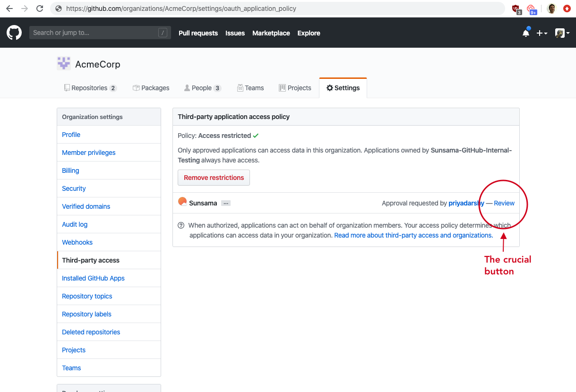Click the browser's red shield extension icon
The image size is (576, 392).
click(x=516, y=9)
